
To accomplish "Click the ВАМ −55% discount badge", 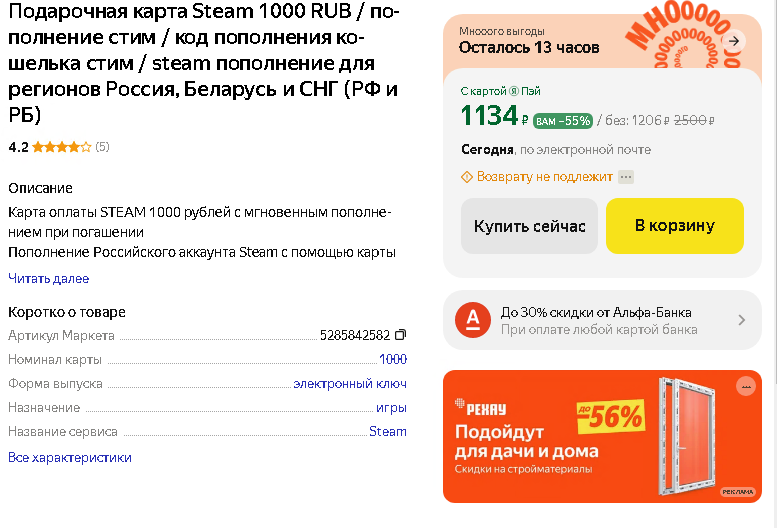I will tap(563, 121).
